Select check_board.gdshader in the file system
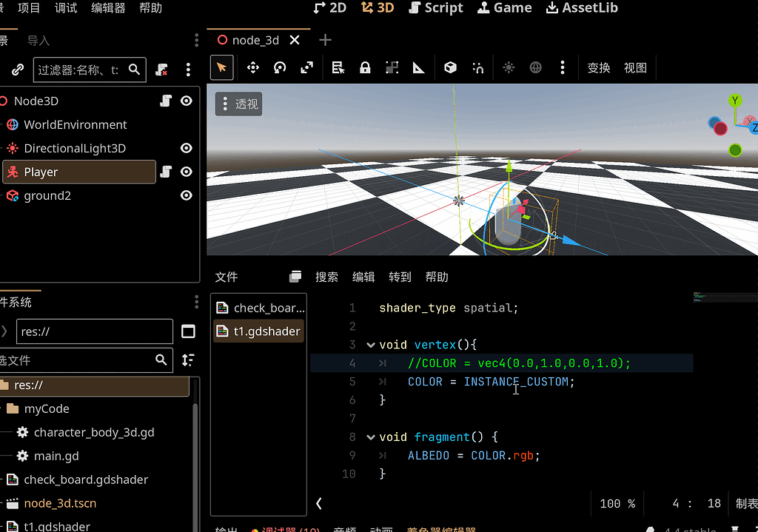The height and width of the screenshot is (532, 758). [x=86, y=479]
